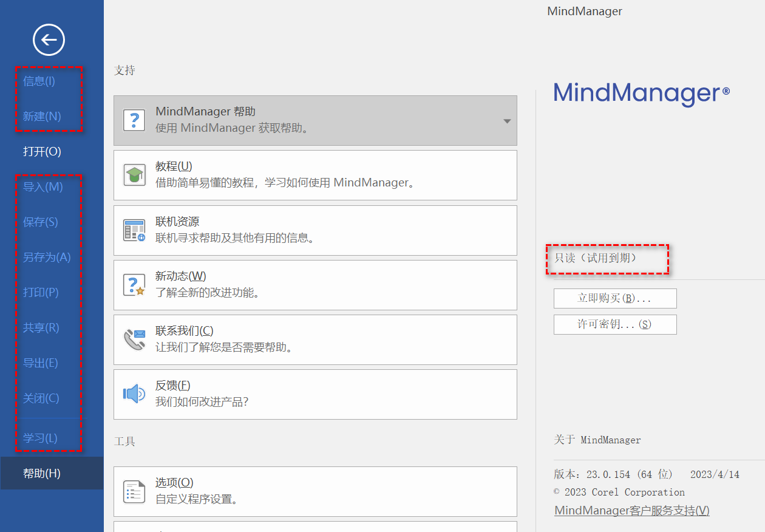Click the tutorials graduation cap icon

point(134,175)
